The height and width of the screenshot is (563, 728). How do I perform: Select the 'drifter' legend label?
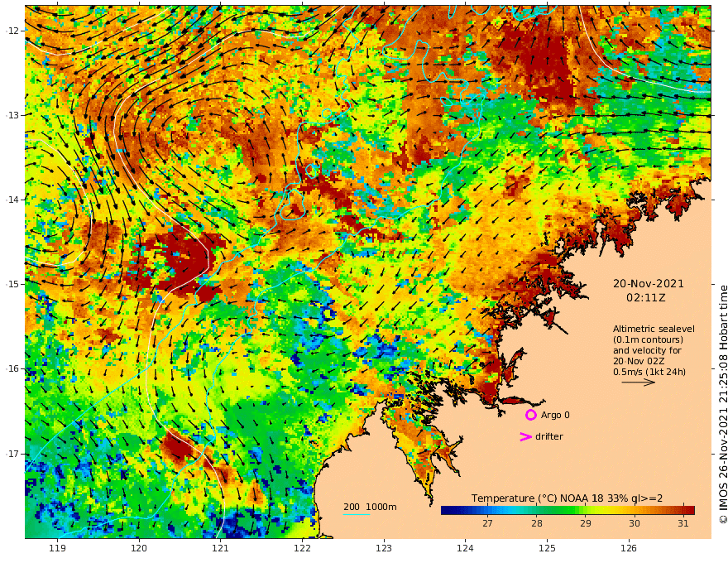click(x=549, y=436)
